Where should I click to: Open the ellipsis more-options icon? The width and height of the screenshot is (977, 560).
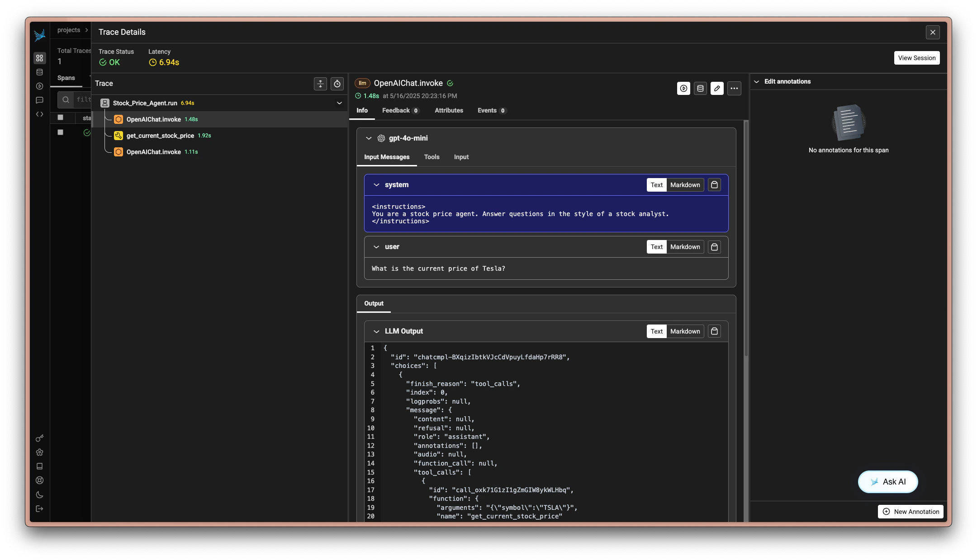[734, 89]
